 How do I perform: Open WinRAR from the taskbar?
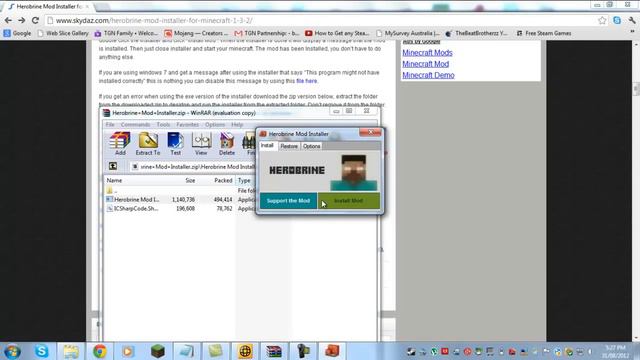273,351
